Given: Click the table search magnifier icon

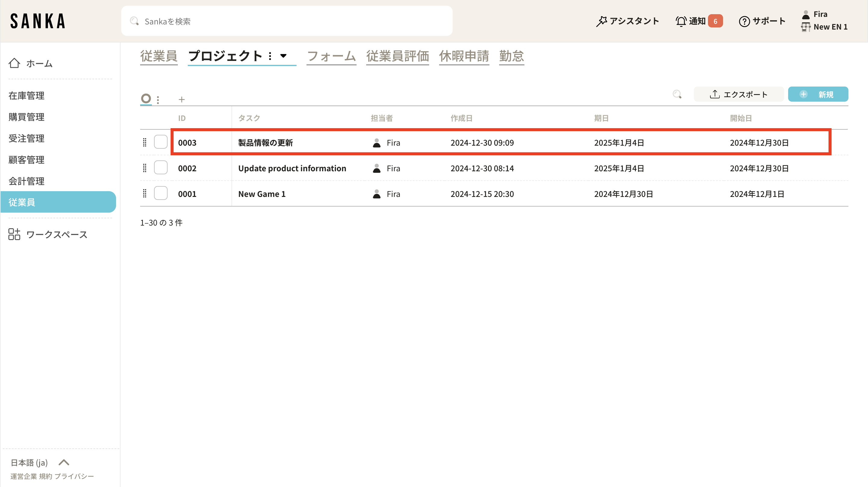Looking at the screenshot, I should pos(677,94).
